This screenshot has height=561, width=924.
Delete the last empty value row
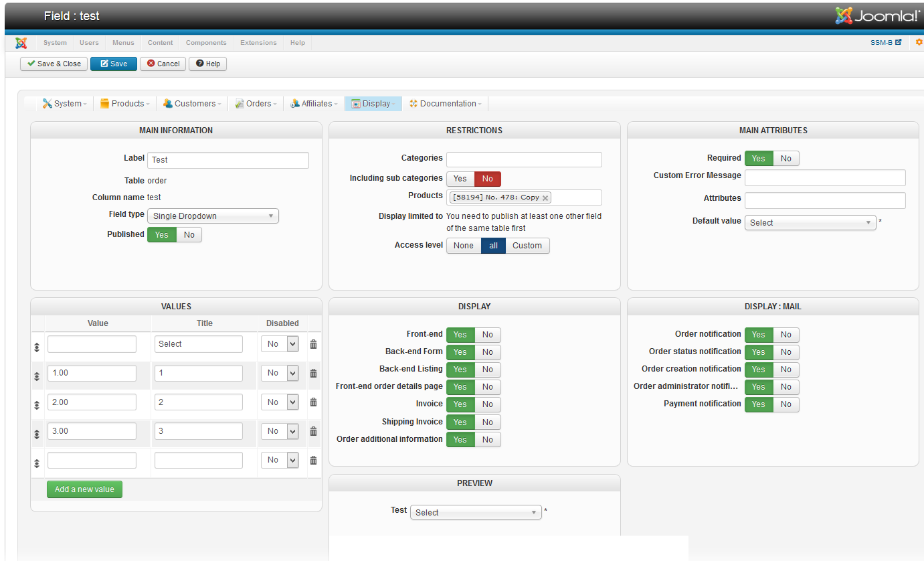(x=313, y=460)
